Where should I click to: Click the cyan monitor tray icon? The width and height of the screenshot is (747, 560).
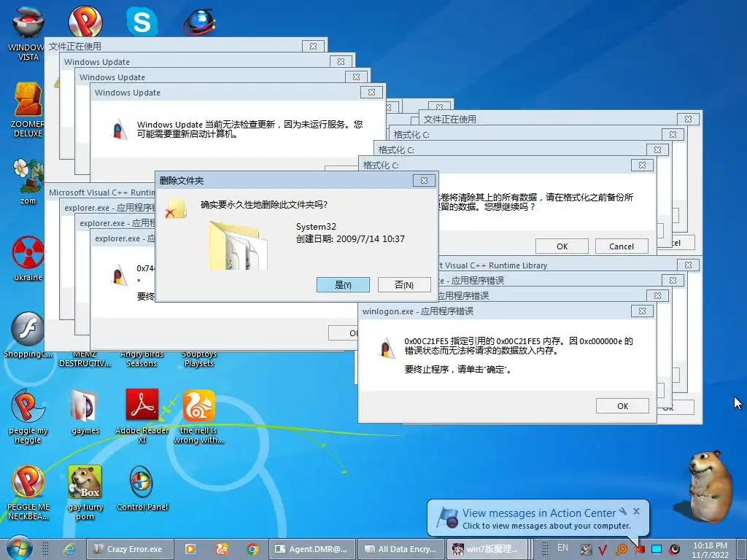657,550
